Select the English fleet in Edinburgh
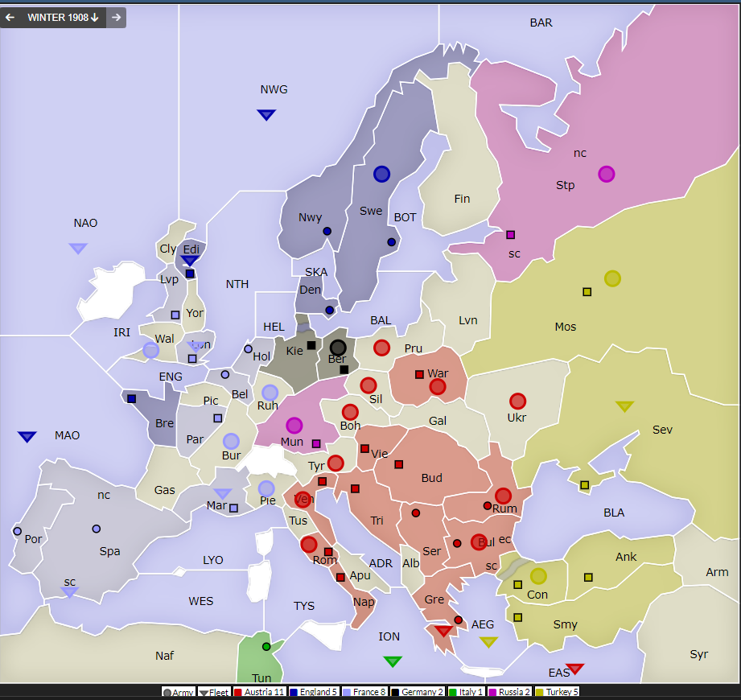Viewport: 741px width, 700px height. click(x=190, y=261)
